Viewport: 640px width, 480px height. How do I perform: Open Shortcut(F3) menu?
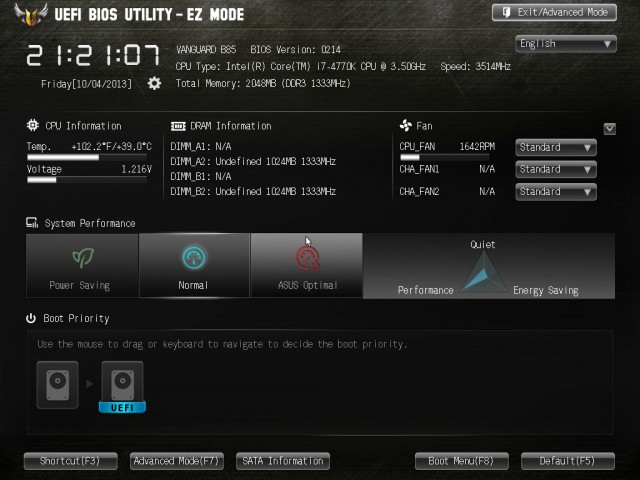71,461
